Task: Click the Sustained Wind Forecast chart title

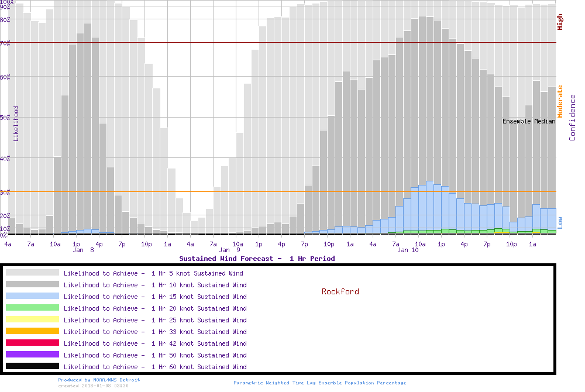Action: [x=257, y=258]
